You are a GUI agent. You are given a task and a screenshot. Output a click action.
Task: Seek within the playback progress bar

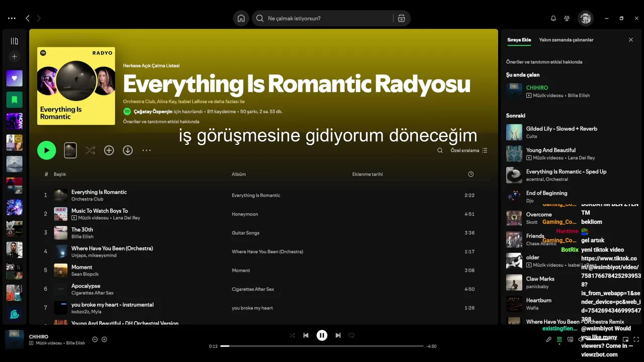(322, 346)
